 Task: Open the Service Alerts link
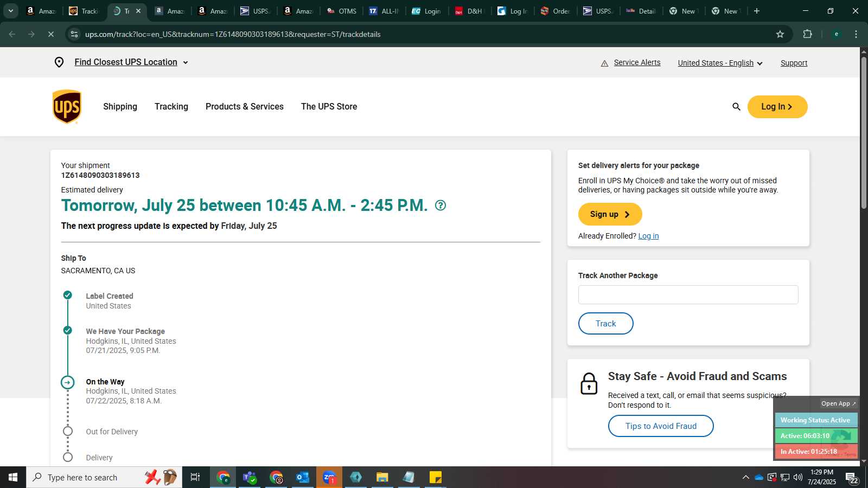[x=637, y=62]
